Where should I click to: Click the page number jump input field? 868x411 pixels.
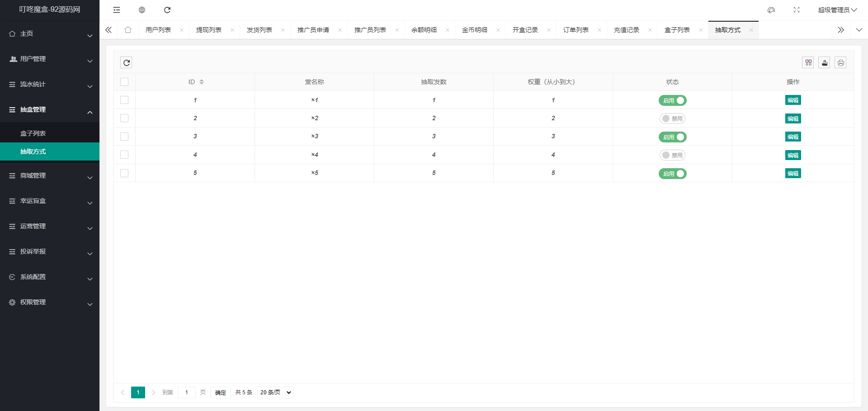click(x=187, y=392)
